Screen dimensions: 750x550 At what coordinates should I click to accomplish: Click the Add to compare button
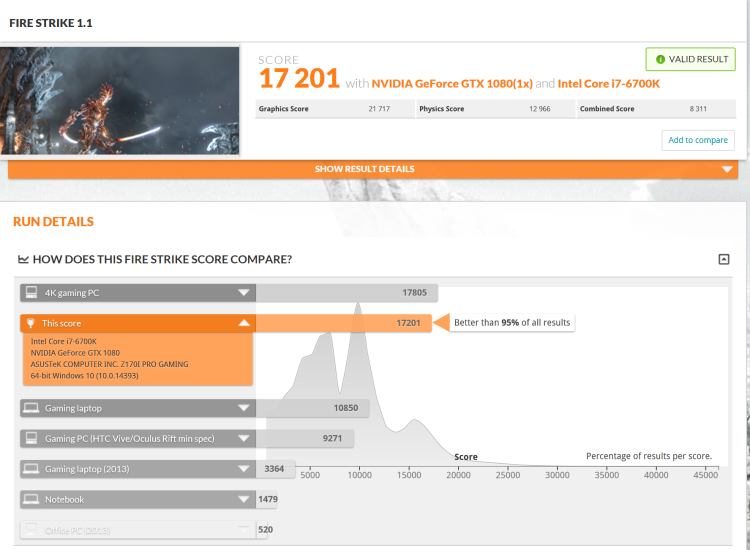click(698, 140)
